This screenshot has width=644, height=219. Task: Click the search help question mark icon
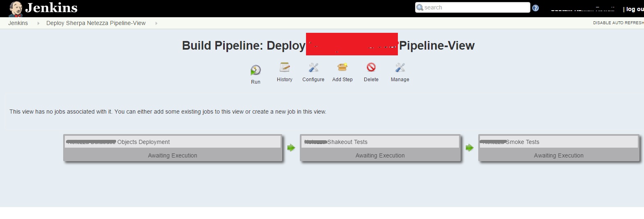coord(535,8)
